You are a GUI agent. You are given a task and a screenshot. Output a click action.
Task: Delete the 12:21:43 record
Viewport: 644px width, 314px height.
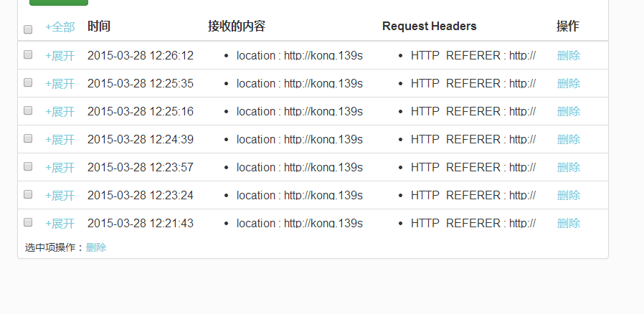point(569,223)
